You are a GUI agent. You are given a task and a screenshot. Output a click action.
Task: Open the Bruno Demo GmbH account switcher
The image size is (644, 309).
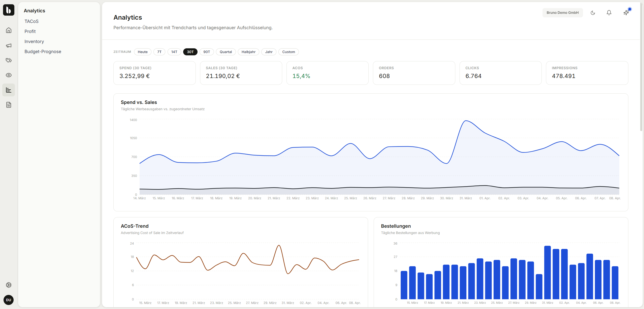point(562,13)
